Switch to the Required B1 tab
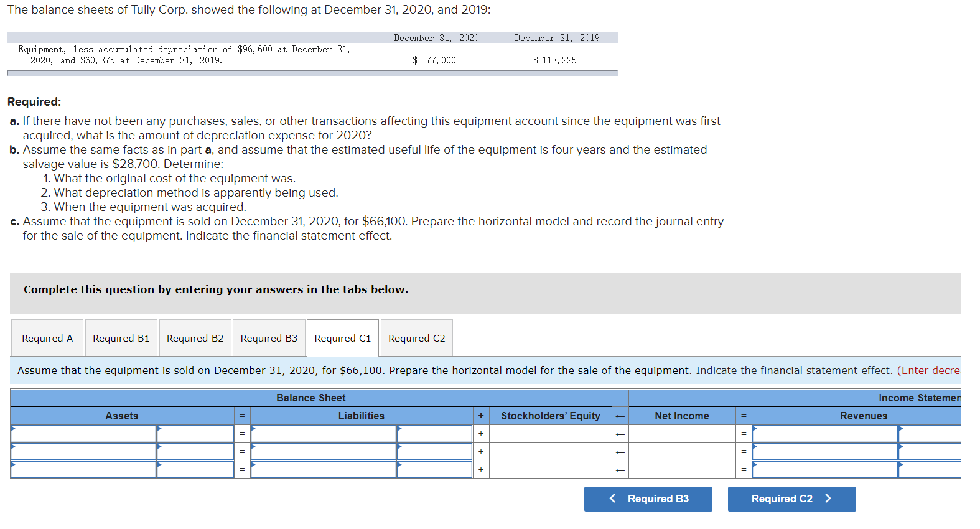The image size is (980, 529). [x=121, y=338]
